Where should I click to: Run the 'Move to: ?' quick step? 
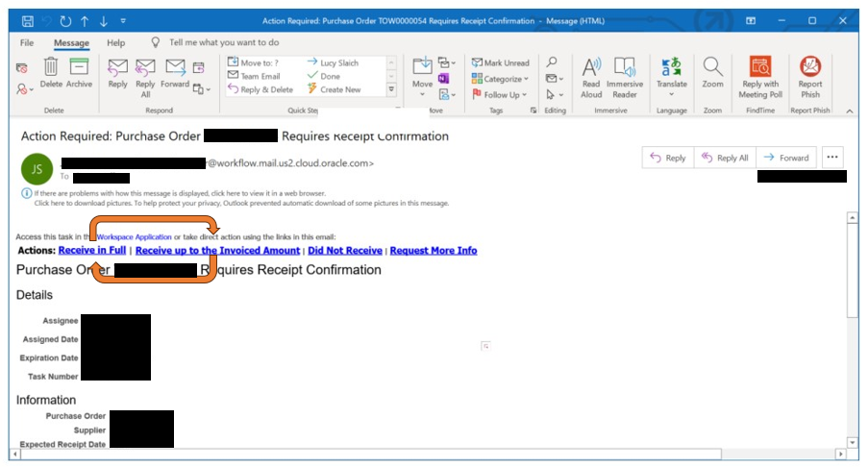click(x=254, y=62)
